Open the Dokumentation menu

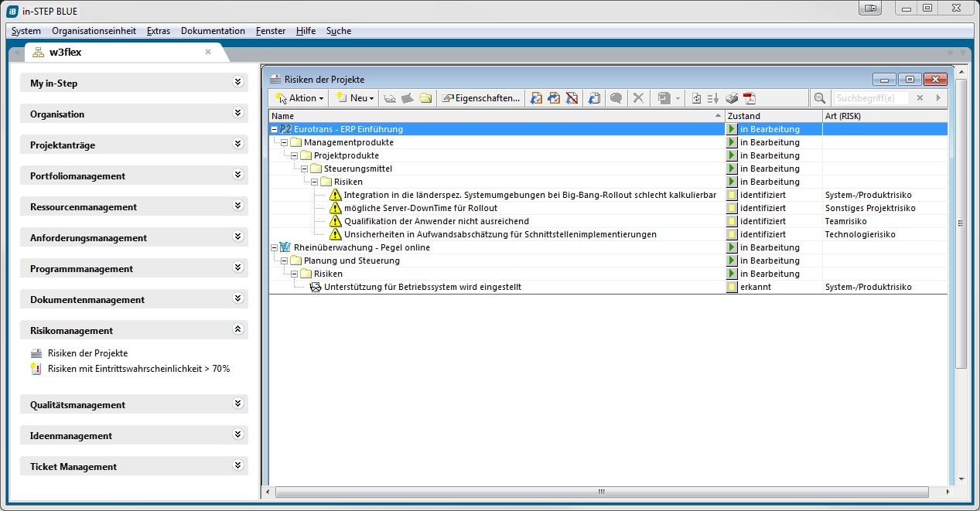point(213,31)
